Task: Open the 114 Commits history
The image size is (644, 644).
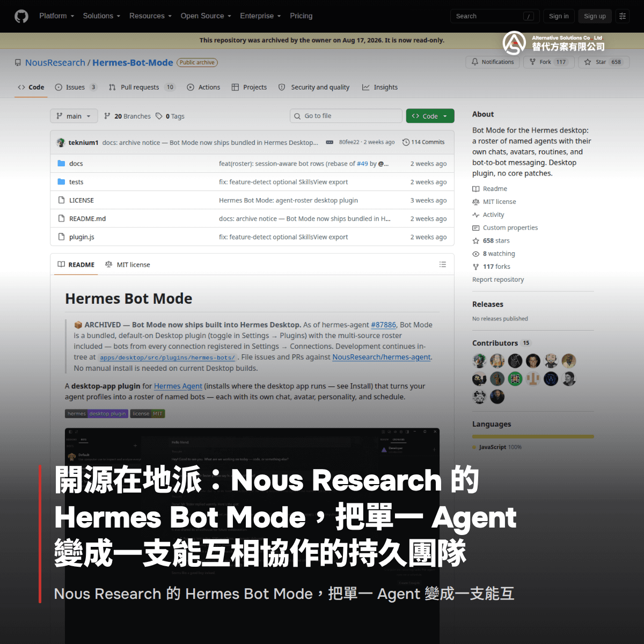Action: pos(423,142)
